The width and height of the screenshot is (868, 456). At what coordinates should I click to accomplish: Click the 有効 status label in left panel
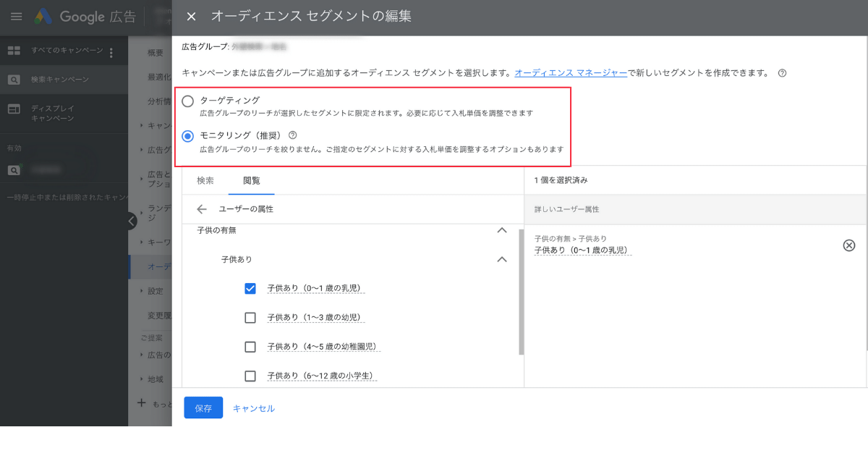pyautogui.click(x=14, y=148)
